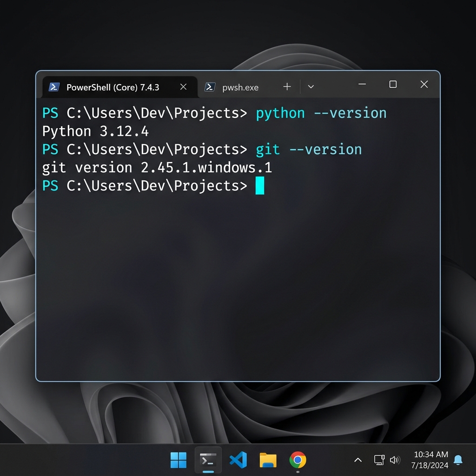Click the cyan cursor at last prompt
The image size is (476, 476).
click(x=260, y=185)
